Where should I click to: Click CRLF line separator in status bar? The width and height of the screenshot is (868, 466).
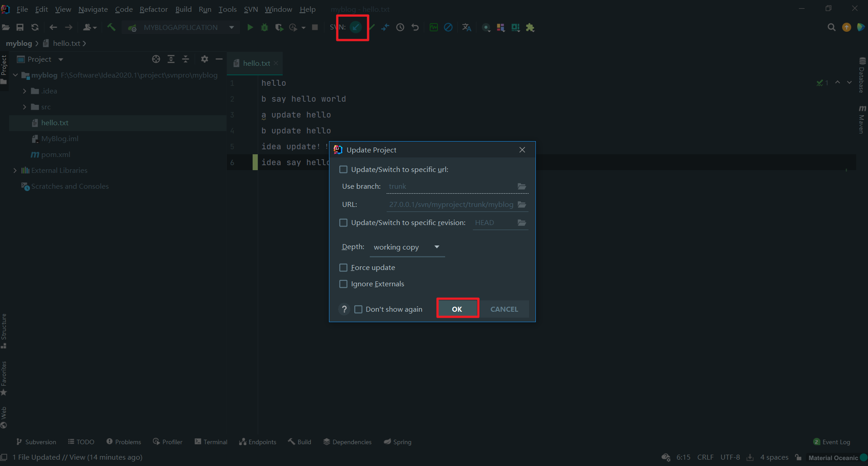(x=705, y=457)
